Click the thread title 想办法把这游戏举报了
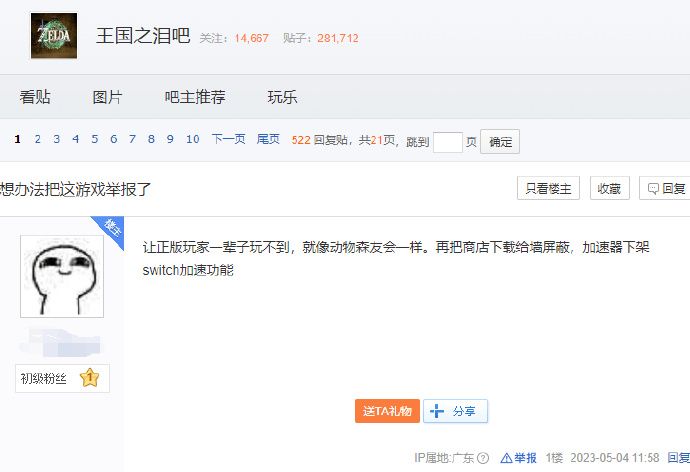 coord(75,189)
